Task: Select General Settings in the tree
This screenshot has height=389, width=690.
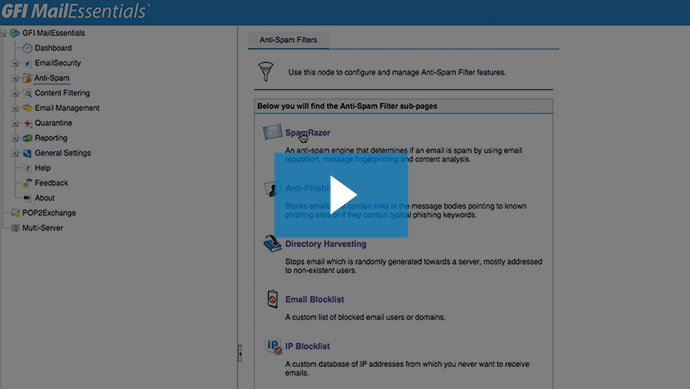Action: (x=62, y=153)
